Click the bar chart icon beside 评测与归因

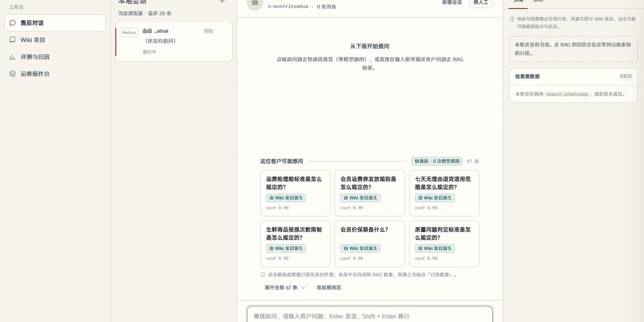click(x=13, y=57)
